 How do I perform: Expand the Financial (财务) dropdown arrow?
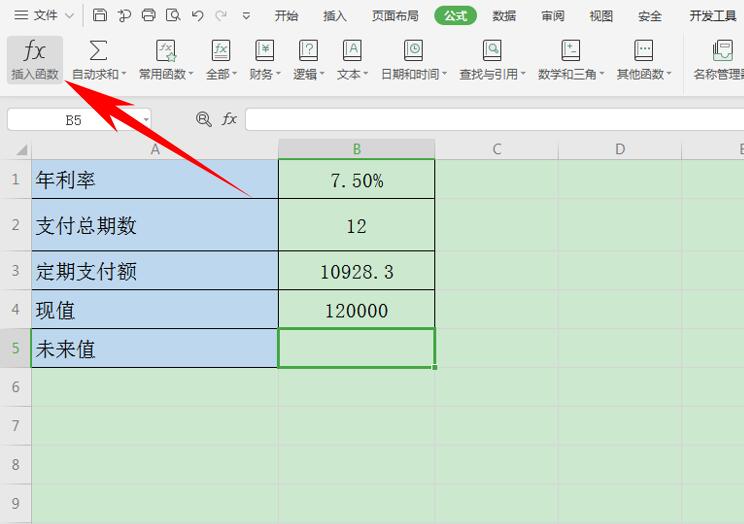pos(279,74)
